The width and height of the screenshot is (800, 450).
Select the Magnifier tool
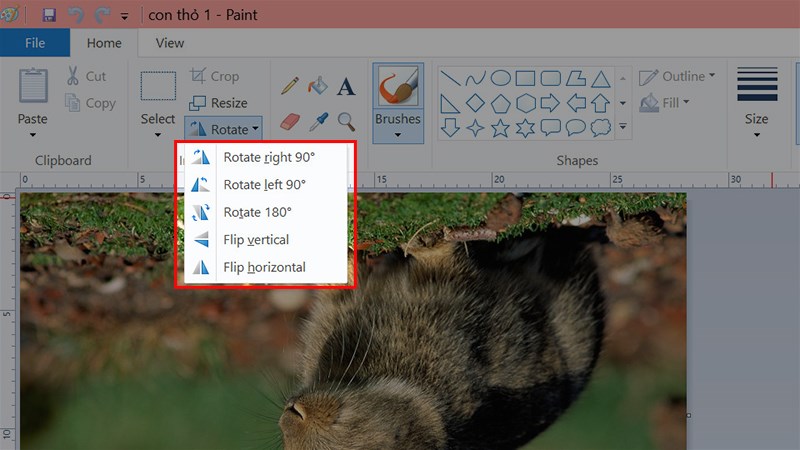346,121
